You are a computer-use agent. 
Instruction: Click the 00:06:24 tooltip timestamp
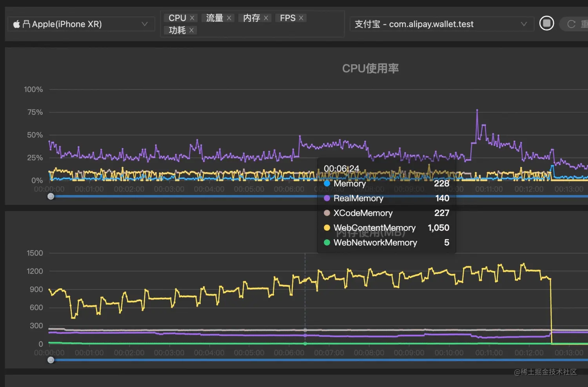click(x=341, y=168)
